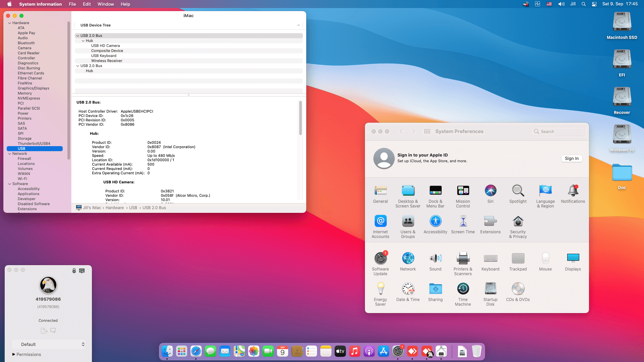This screenshot has width=644, height=362.
Task: Open Desktop & Screen Saver preferences
Action: (x=408, y=196)
